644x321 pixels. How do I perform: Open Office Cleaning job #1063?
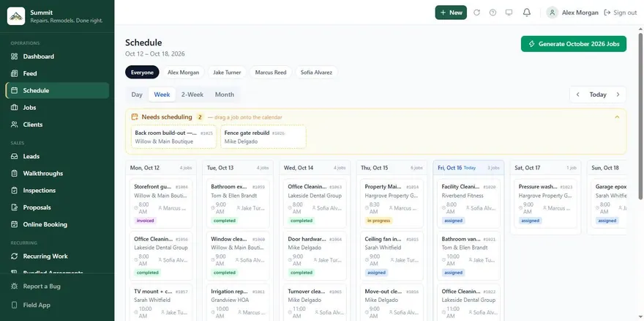(315, 203)
